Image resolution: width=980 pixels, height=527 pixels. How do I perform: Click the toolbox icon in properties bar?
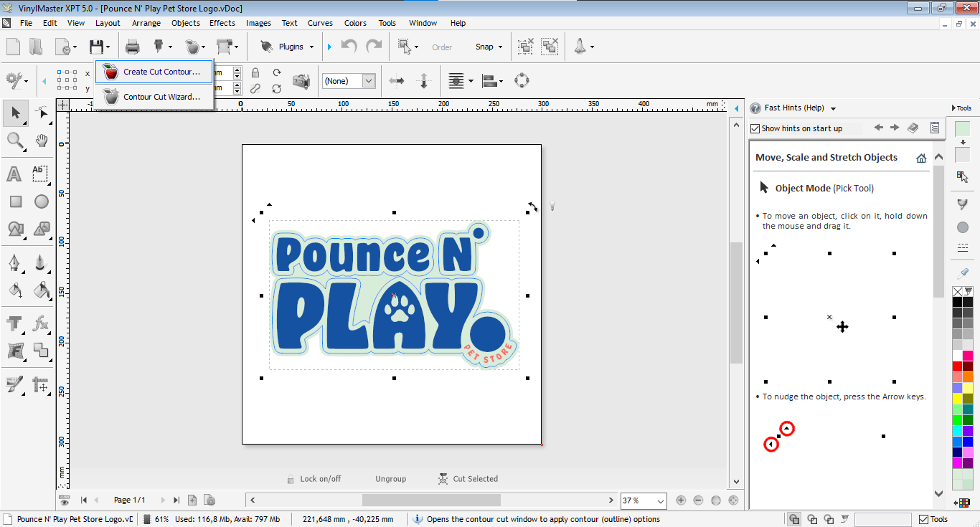(x=301, y=81)
